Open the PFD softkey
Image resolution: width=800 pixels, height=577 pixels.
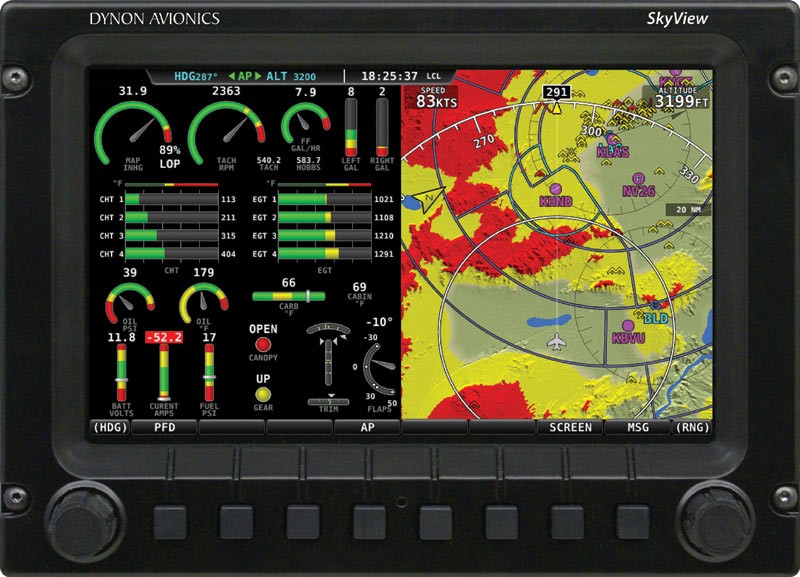pyautogui.click(x=164, y=428)
